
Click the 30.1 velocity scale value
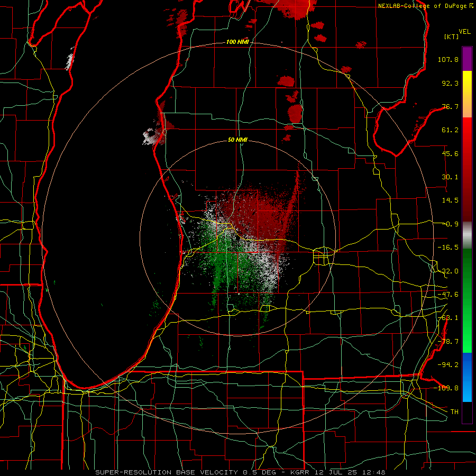(x=450, y=177)
